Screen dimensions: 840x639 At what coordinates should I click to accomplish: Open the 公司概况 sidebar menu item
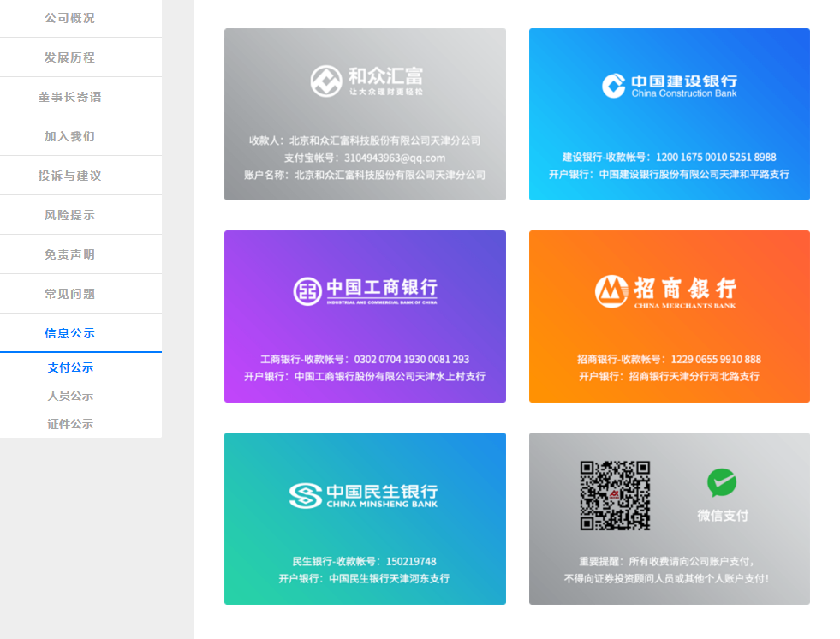(x=70, y=18)
